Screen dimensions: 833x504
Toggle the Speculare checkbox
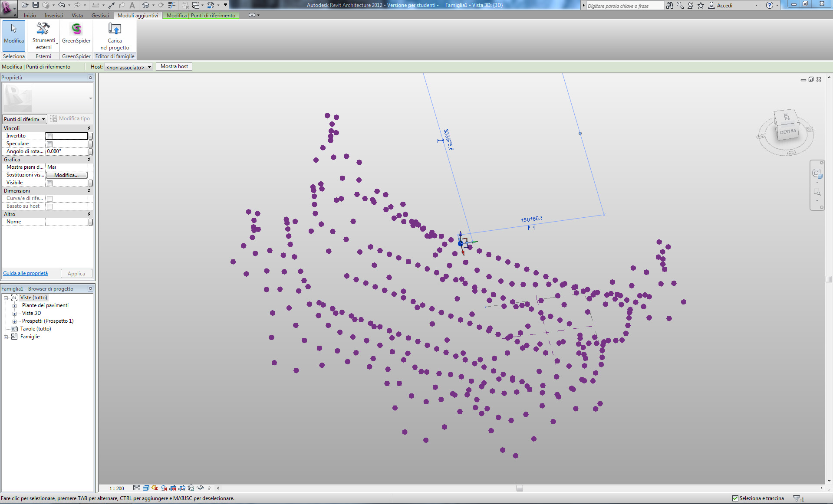click(x=49, y=144)
